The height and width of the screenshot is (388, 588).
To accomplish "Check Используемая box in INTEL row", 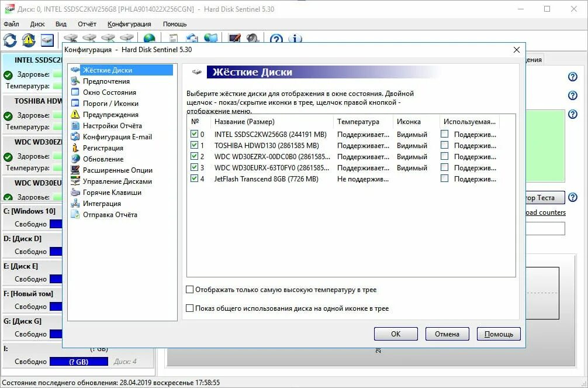I will tap(444, 133).
